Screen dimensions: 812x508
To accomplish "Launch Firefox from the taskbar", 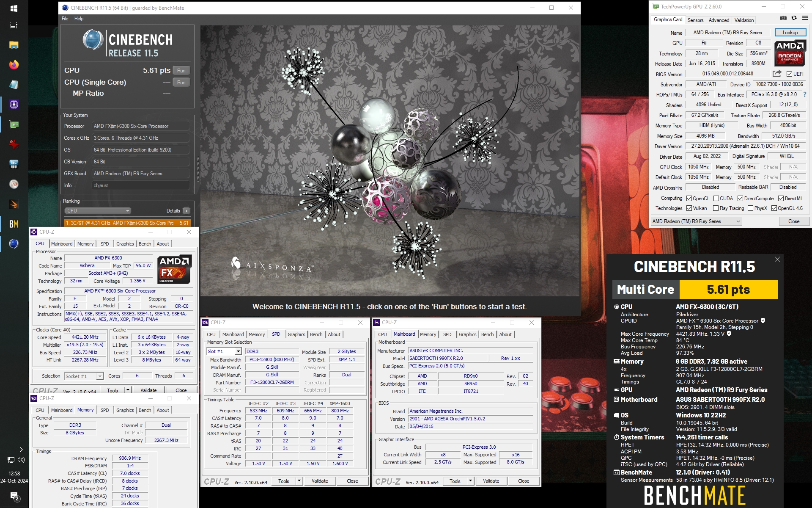I will [14, 64].
